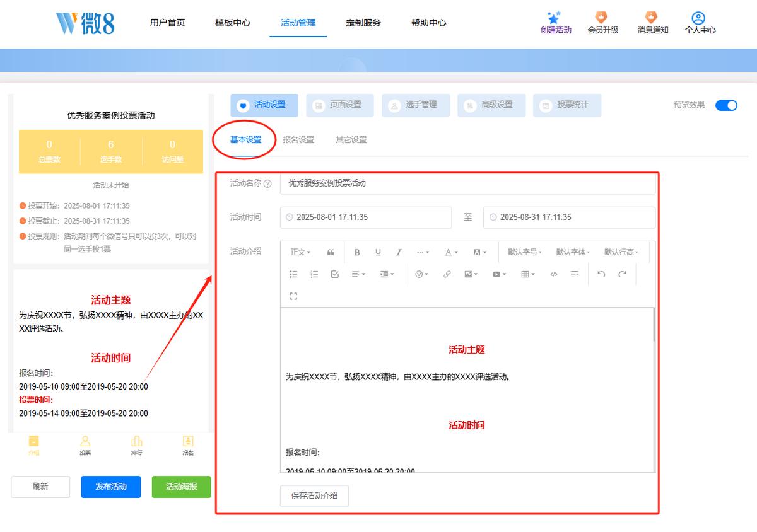Click the 保存活动介绍 button
The image size is (757, 532).
coord(314,495)
